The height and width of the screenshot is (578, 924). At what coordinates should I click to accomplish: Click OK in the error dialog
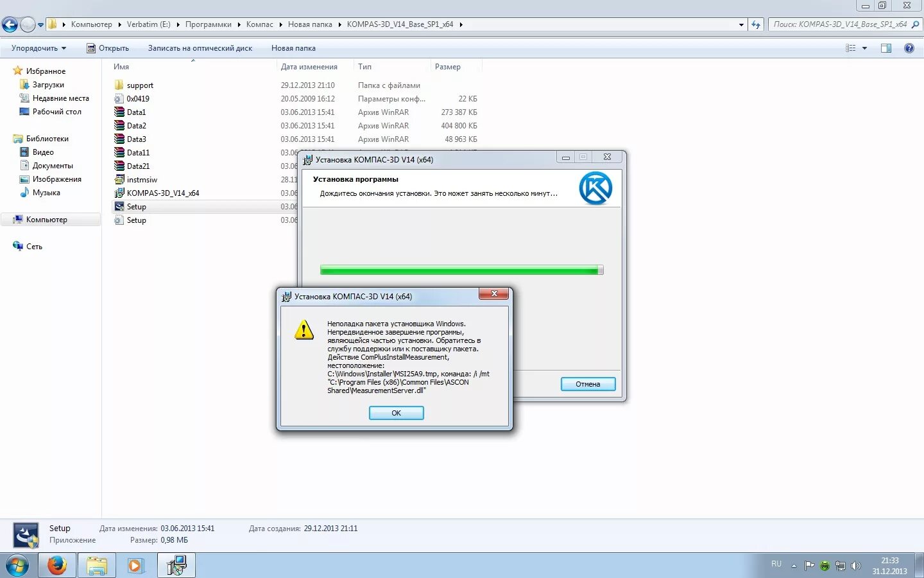[x=396, y=413]
